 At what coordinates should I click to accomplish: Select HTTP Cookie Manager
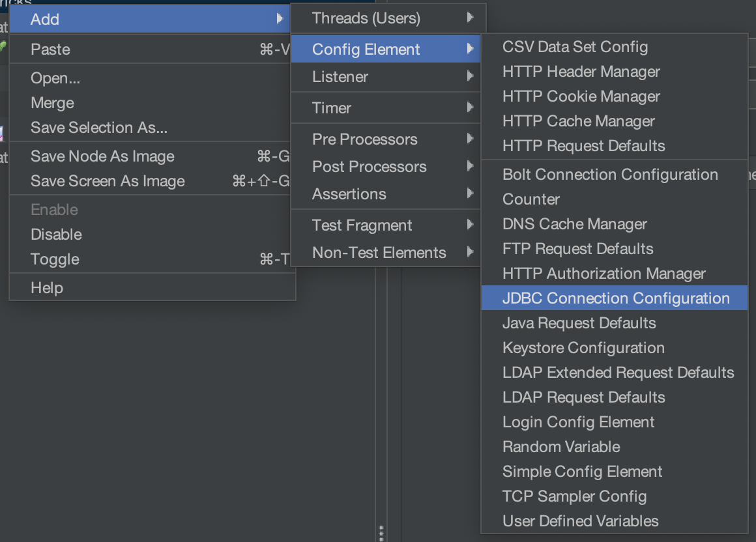[x=615, y=96]
